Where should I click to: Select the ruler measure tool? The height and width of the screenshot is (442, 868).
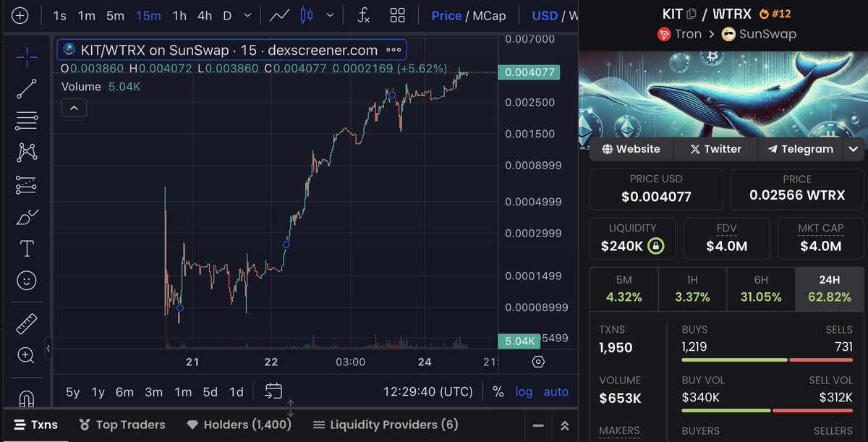(x=27, y=323)
